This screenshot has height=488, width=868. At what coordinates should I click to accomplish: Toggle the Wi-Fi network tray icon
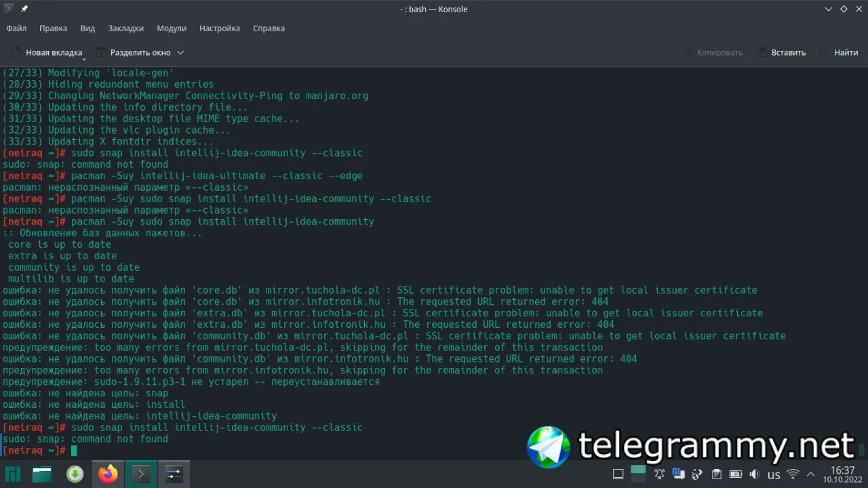793,473
